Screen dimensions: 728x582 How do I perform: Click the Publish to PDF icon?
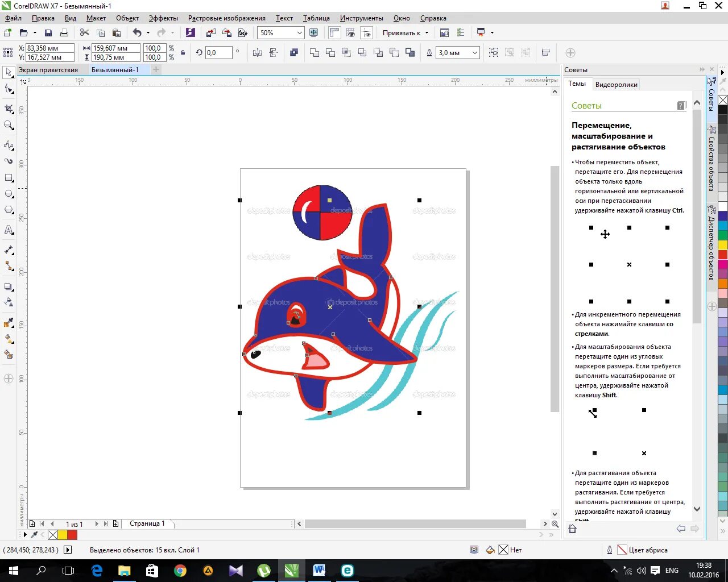click(x=243, y=33)
